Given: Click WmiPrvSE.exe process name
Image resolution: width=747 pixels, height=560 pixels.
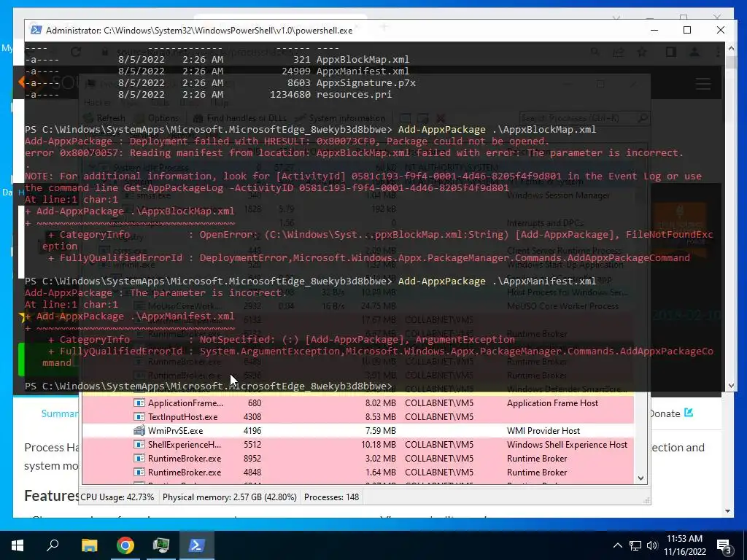Looking at the screenshot, I should coord(175,430).
